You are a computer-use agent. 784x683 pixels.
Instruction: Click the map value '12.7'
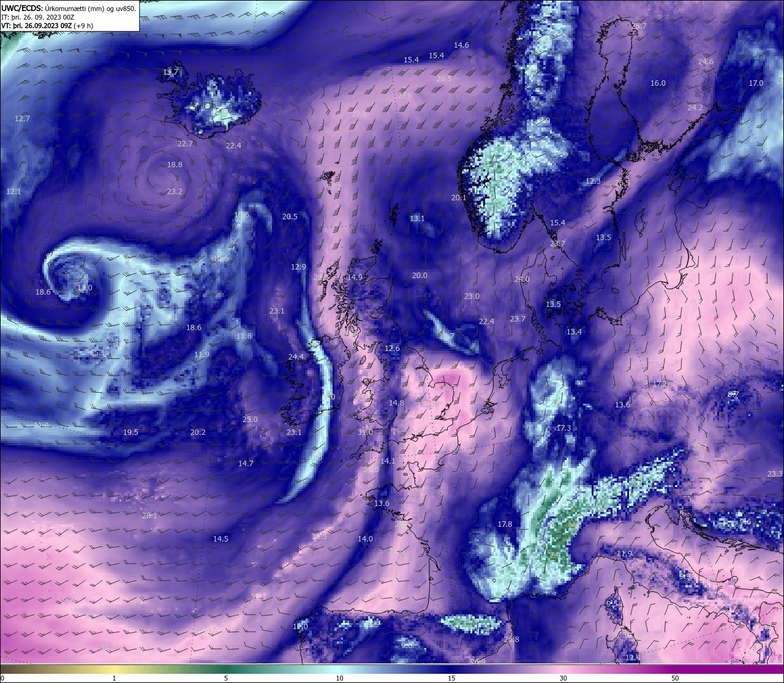[22, 119]
